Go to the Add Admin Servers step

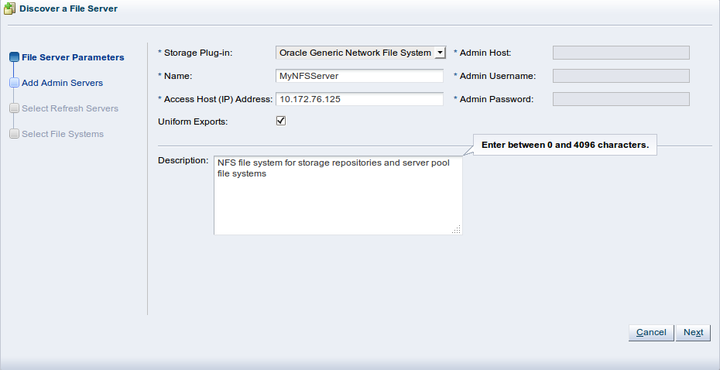point(62,83)
